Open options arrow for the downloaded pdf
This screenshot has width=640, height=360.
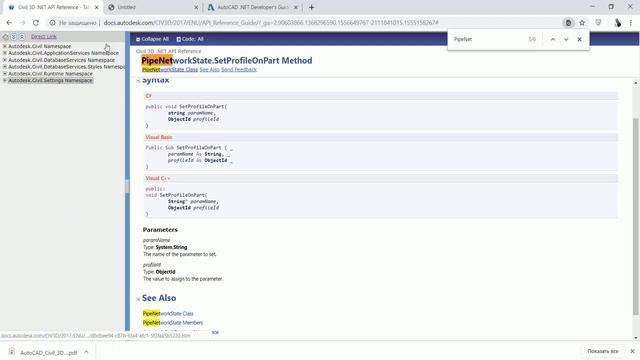click(x=86, y=352)
